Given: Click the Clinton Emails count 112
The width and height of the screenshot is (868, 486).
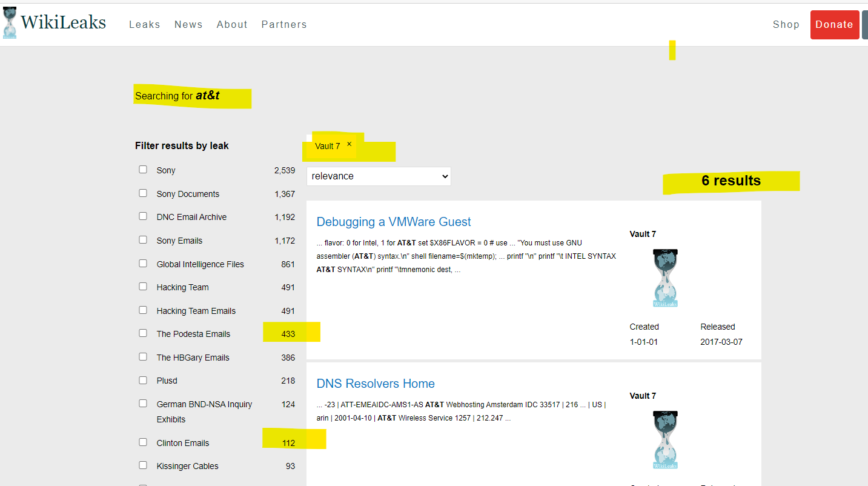Looking at the screenshot, I should pos(288,443).
